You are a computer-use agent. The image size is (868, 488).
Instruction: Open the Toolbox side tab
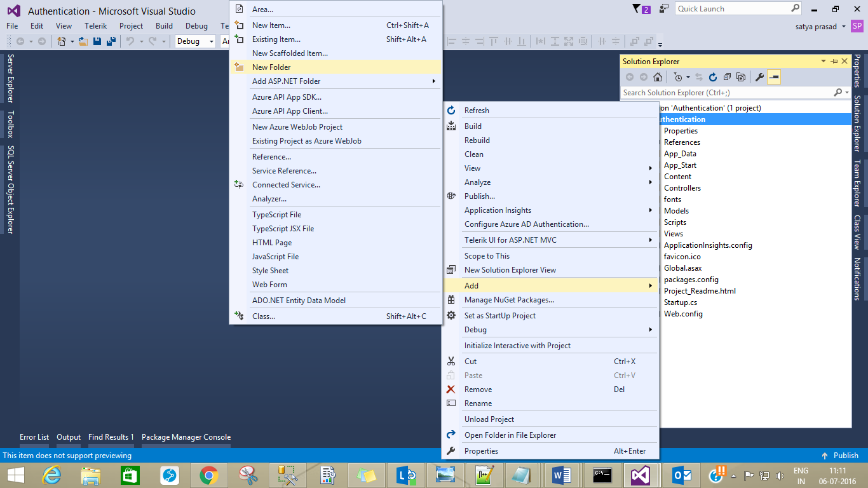(10, 125)
